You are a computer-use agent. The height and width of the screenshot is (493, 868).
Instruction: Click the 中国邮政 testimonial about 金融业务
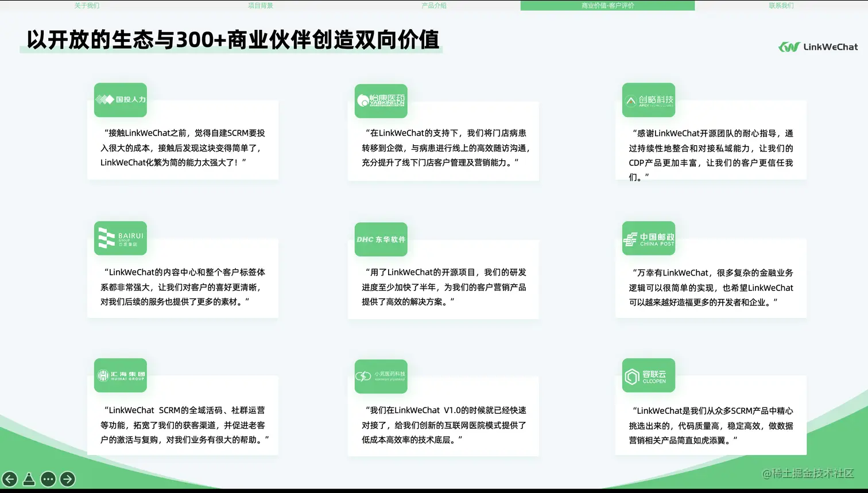[711, 288]
